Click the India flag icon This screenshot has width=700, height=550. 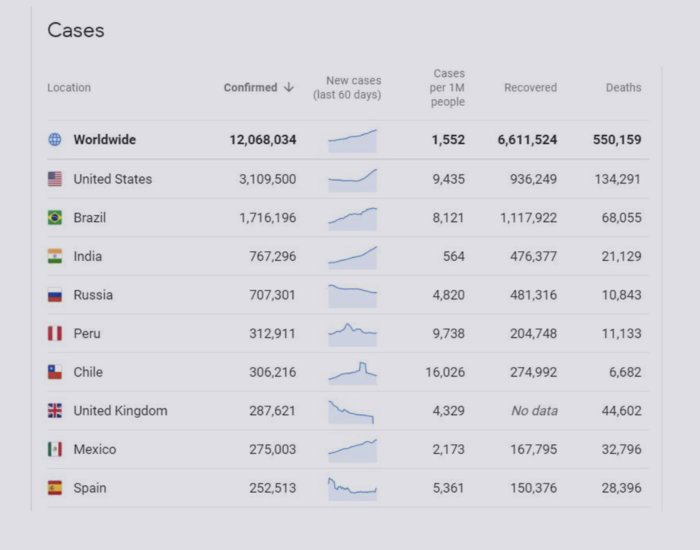point(55,256)
